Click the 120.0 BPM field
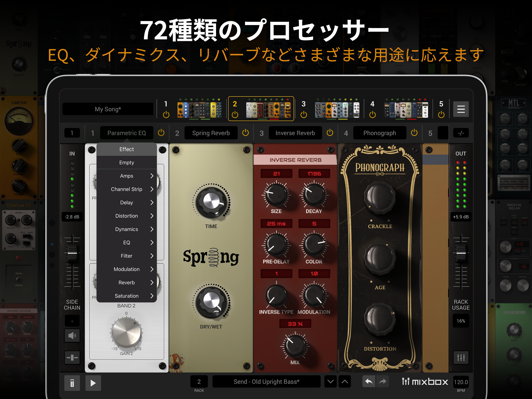Viewport: 532px width, 399px height. click(461, 382)
